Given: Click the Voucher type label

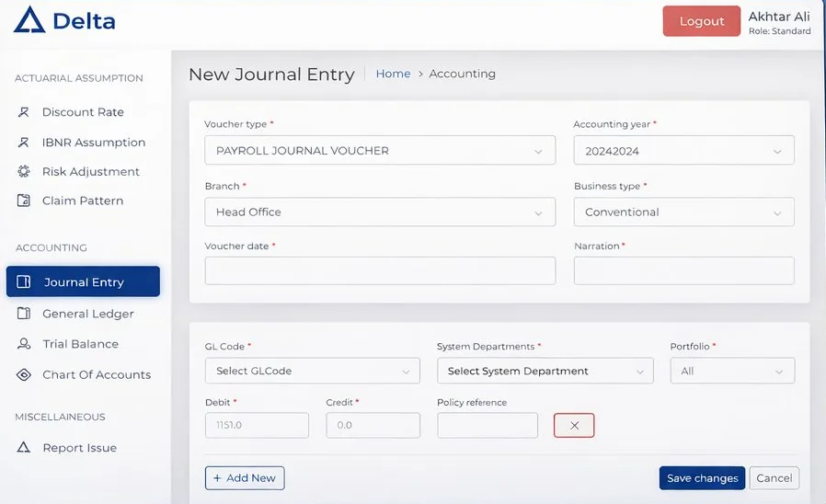Looking at the screenshot, I should 235,124.
